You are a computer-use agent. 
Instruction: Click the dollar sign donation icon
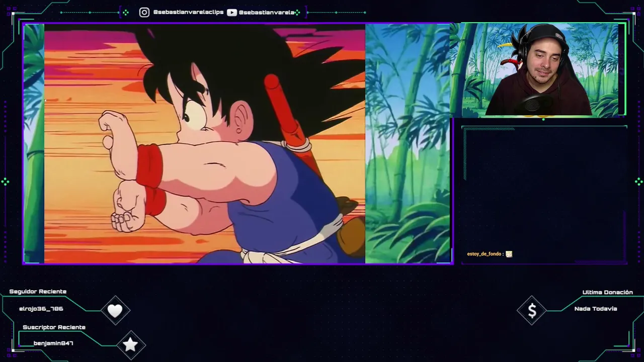(532, 311)
